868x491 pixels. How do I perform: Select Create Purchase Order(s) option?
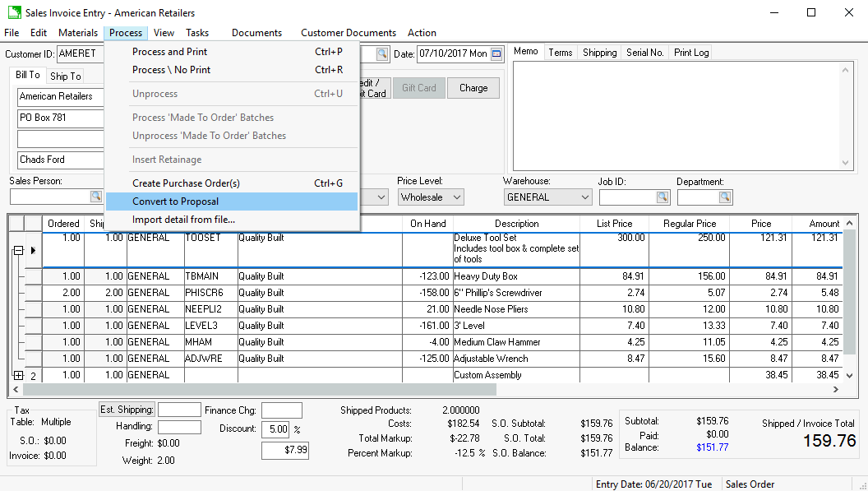187,183
